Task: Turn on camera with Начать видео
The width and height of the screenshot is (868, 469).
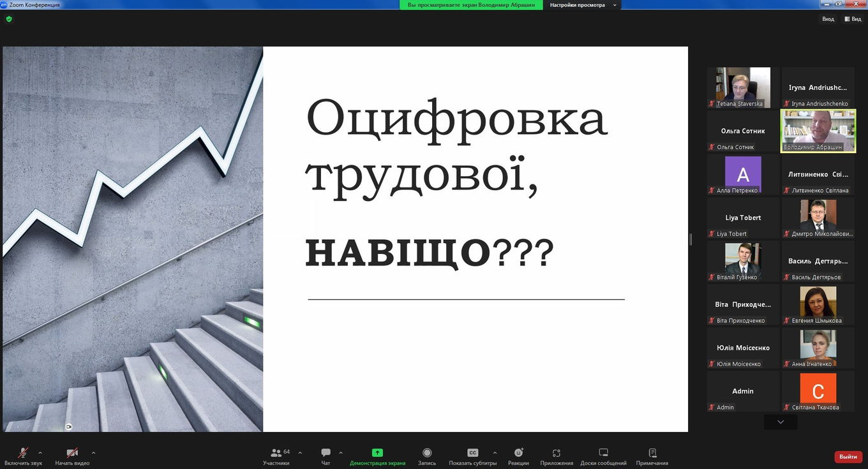Action: [72, 453]
